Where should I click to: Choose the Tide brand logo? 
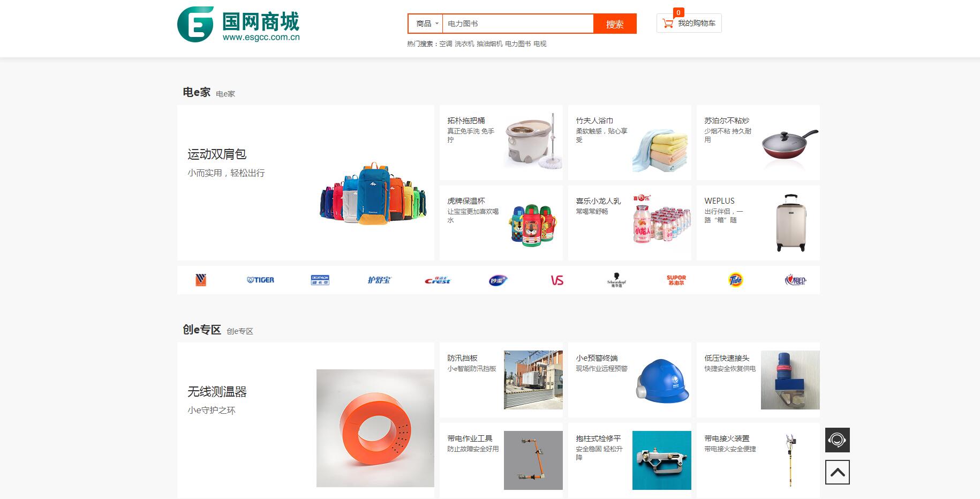(735, 280)
